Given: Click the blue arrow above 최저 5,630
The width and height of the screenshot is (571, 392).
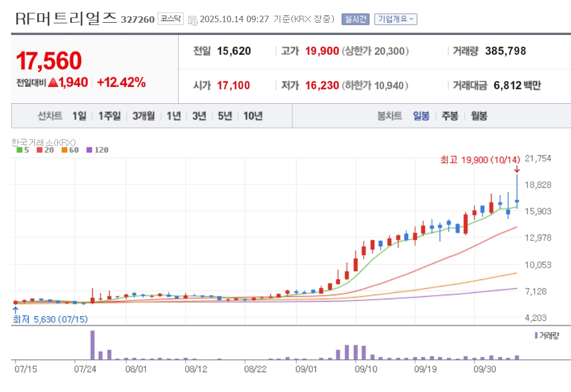Looking at the screenshot, I should coord(16,309).
